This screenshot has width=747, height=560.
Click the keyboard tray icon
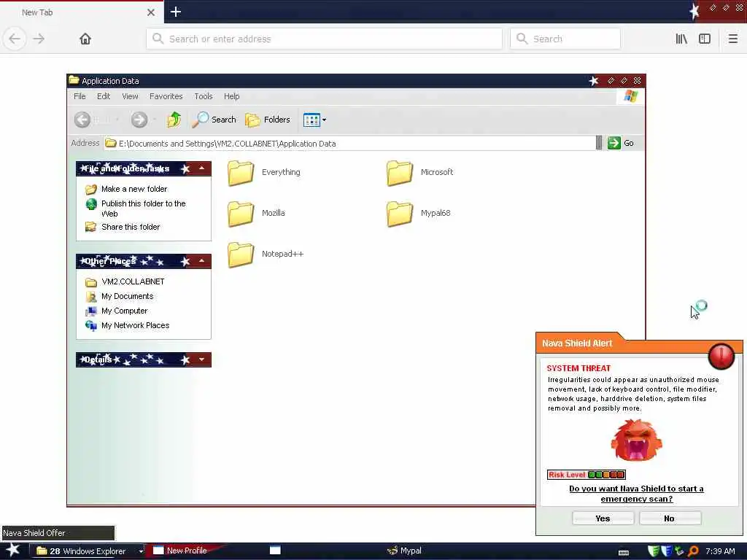pos(624,553)
